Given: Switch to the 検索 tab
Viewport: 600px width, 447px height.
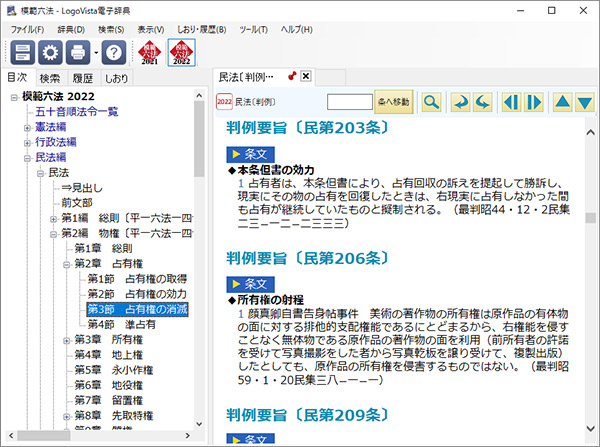Looking at the screenshot, I should 50,78.
